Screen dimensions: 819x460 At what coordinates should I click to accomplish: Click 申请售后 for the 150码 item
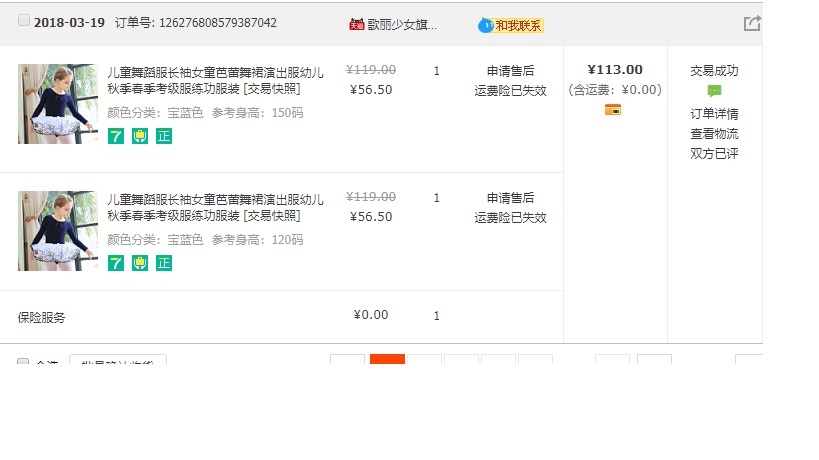click(x=510, y=71)
